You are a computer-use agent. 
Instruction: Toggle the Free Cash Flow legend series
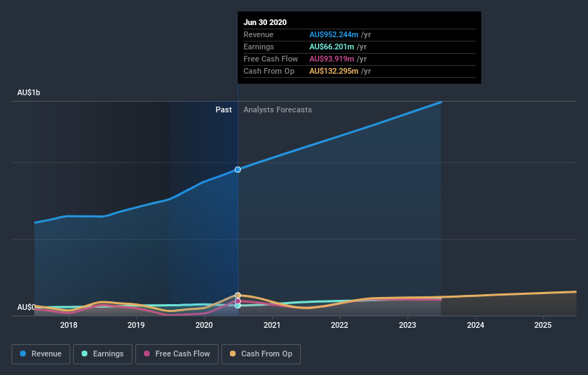pyautogui.click(x=177, y=354)
